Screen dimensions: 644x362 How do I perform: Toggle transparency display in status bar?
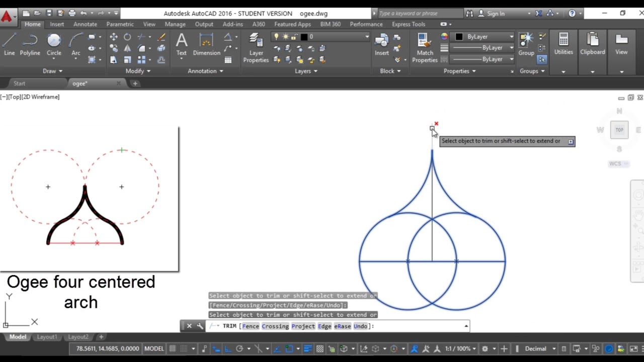[x=319, y=348]
